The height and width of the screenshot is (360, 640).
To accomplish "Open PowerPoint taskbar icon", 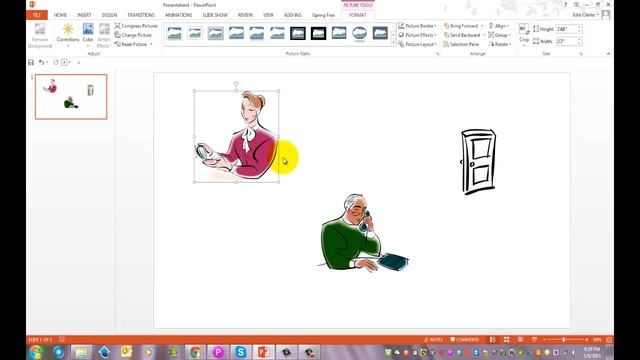I will pos(263,352).
